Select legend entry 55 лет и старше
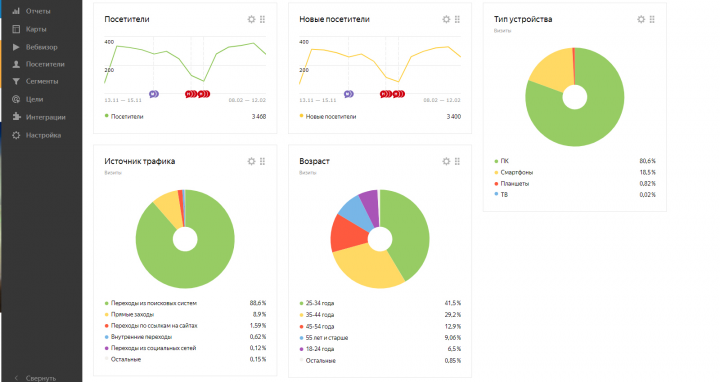This screenshot has width=720, height=382. coord(327,338)
